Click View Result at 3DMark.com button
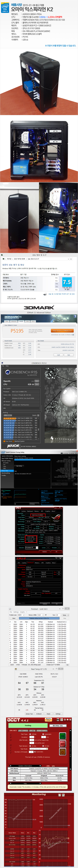78x868 pixels. point(62,331)
